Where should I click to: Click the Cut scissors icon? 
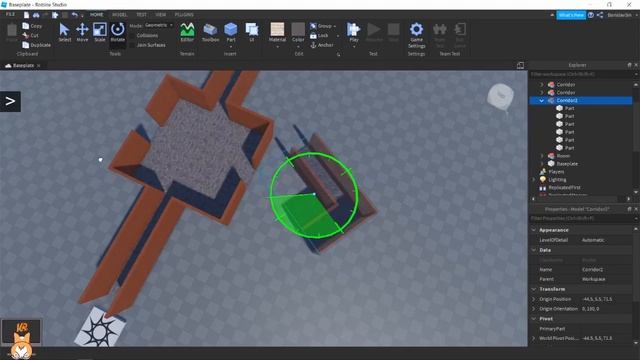coord(26,36)
